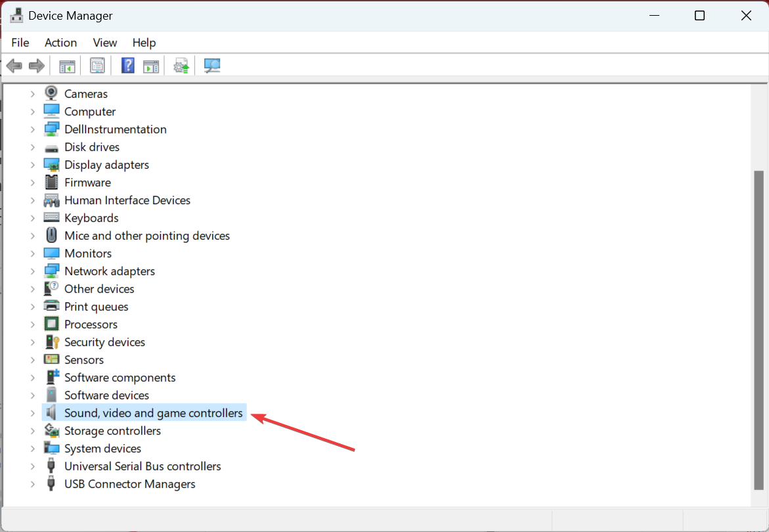769x532 pixels.
Task: Select Human Interface Devices label
Action: click(x=127, y=200)
